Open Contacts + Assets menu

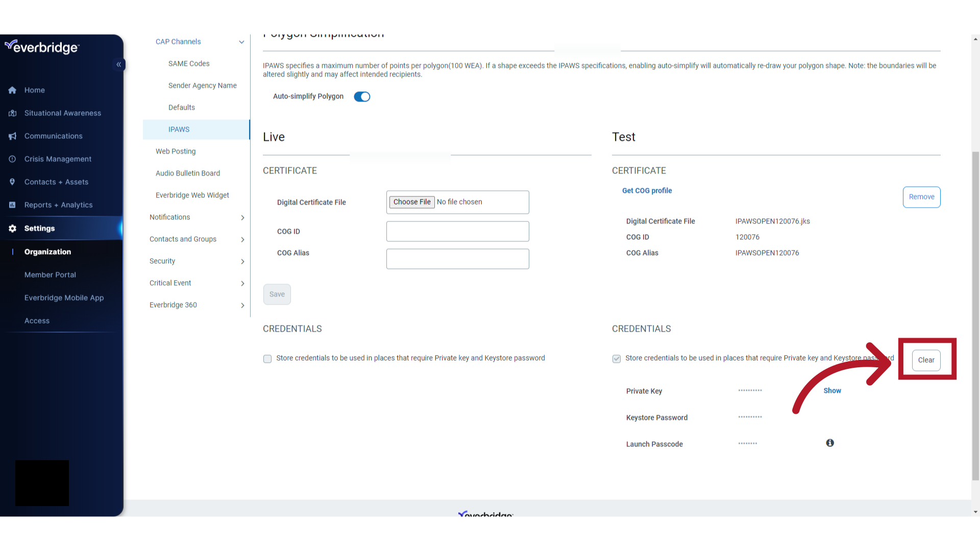point(57,182)
